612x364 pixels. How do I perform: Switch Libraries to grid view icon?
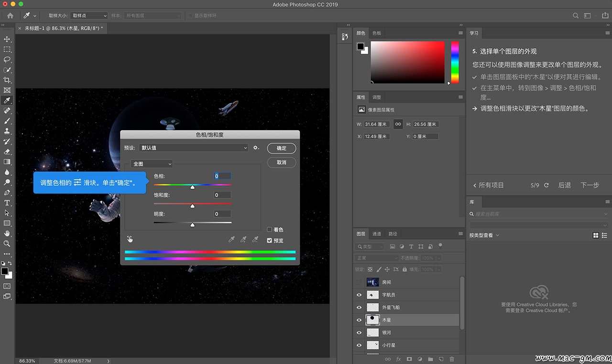click(x=596, y=235)
